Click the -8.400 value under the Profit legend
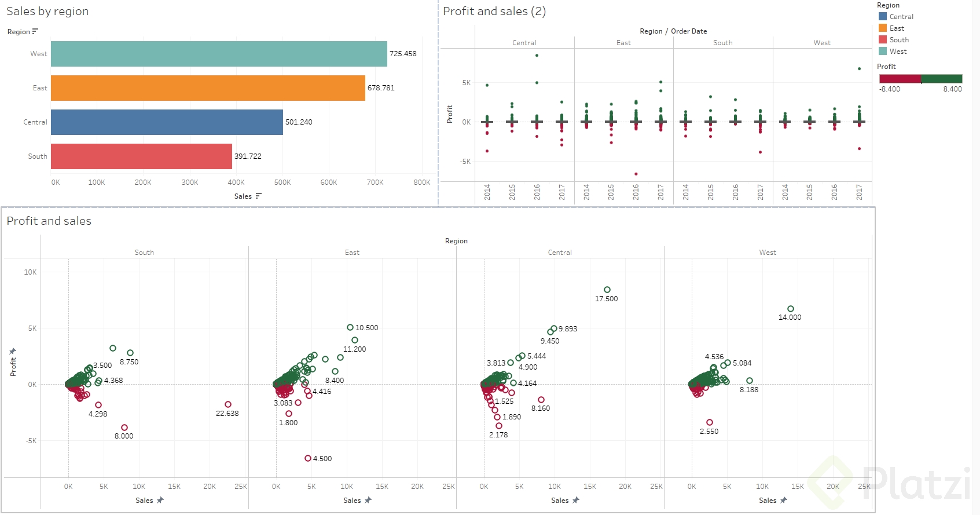This screenshot has height=515, width=980. [890, 89]
